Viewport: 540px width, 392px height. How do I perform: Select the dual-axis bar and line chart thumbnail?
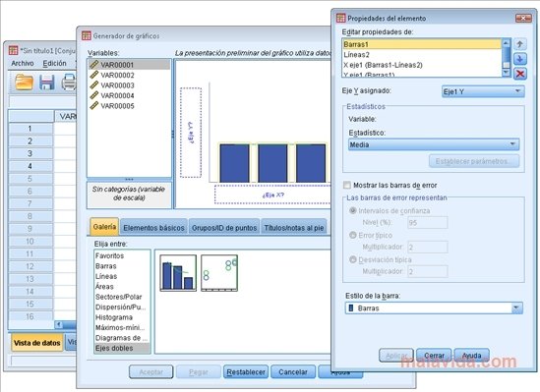[x=178, y=273]
